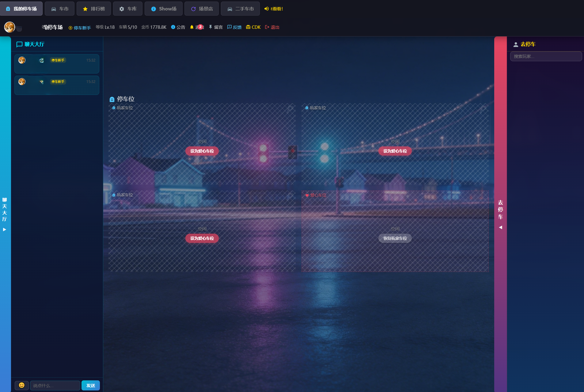Click the speaker announcement icon

point(266,9)
